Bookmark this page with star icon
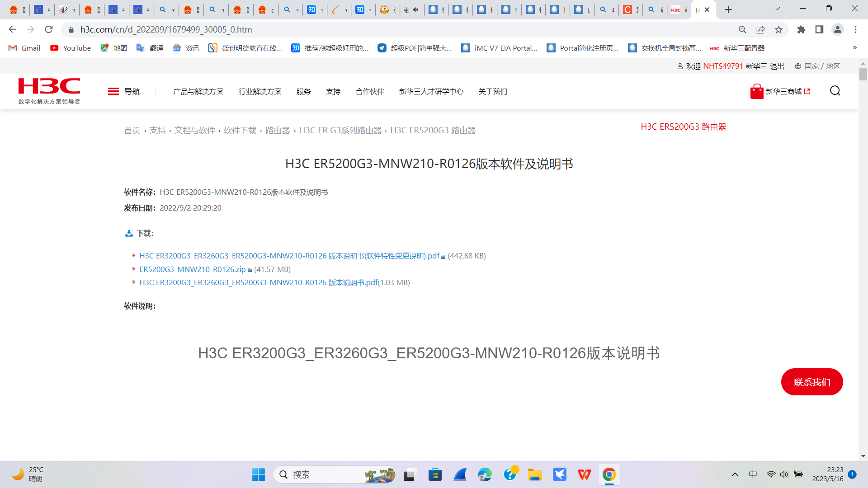Screen dimensions: 868x488 coord(778,30)
